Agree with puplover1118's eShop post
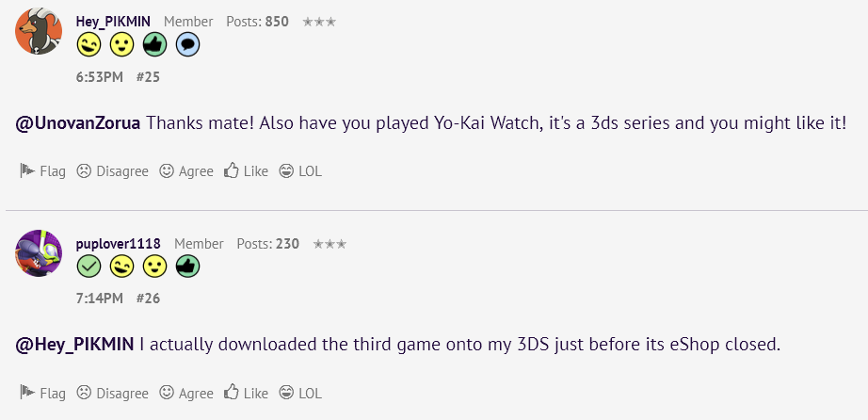 click(186, 394)
